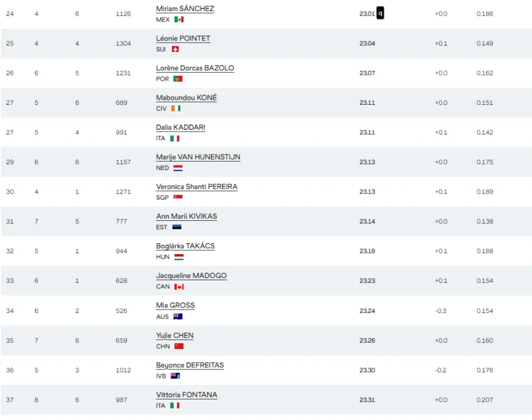Image resolution: width=532 pixels, height=420 pixels.
Task: Click the China flag icon
Action: [178, 346]
